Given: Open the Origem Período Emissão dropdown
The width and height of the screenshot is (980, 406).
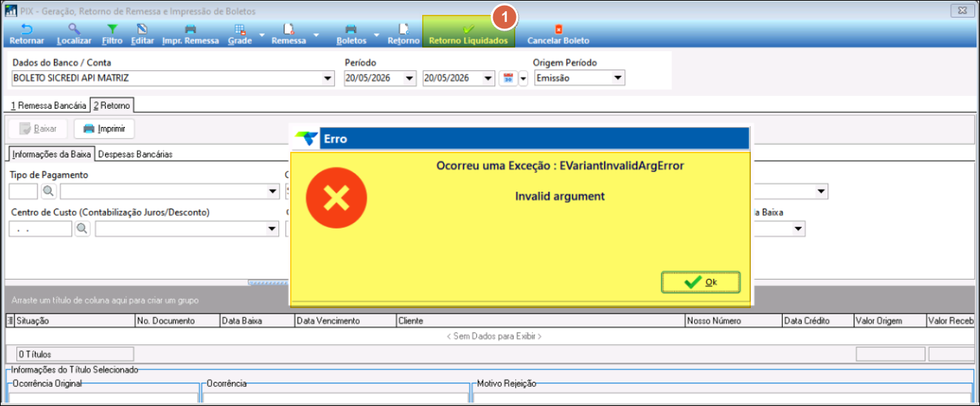Looking at the screenshot, I should (x=618, y=78).
